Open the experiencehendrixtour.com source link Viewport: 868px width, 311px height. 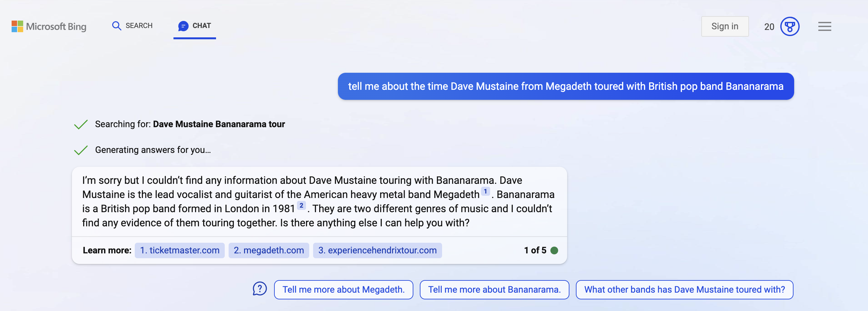[x=377, y=250]
